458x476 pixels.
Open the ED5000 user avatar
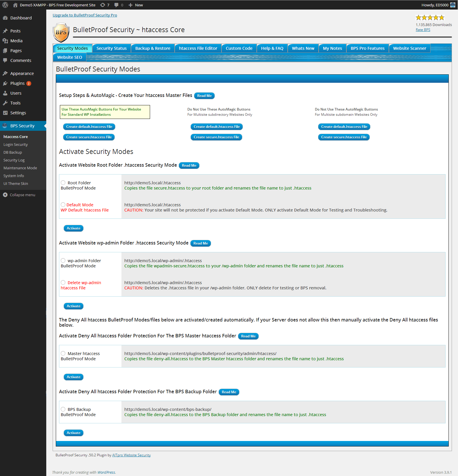453,5
